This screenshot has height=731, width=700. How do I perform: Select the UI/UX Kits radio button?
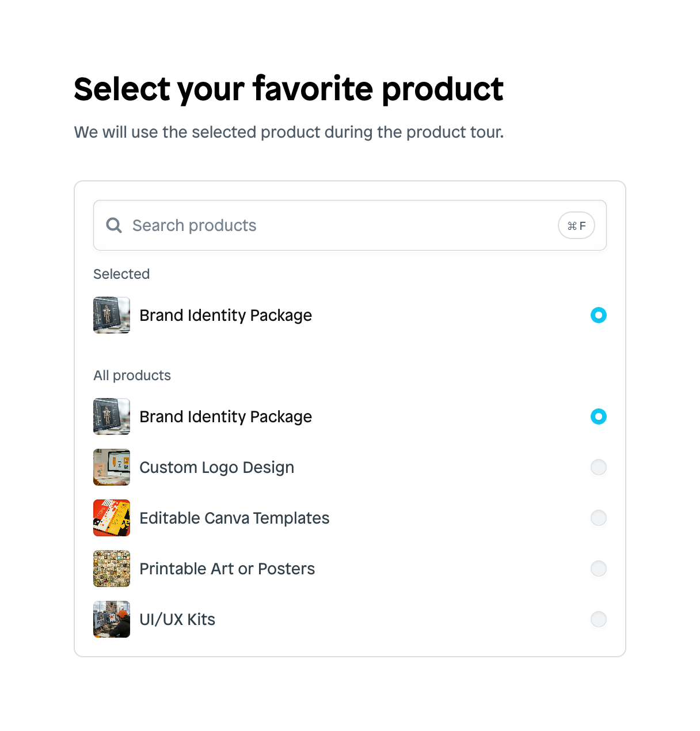tap(599, 619)
